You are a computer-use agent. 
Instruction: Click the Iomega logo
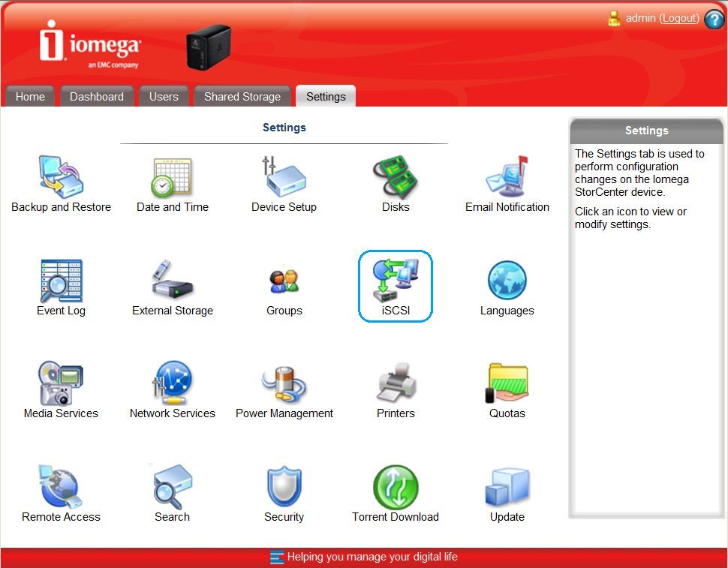click(x=89, y=44)
